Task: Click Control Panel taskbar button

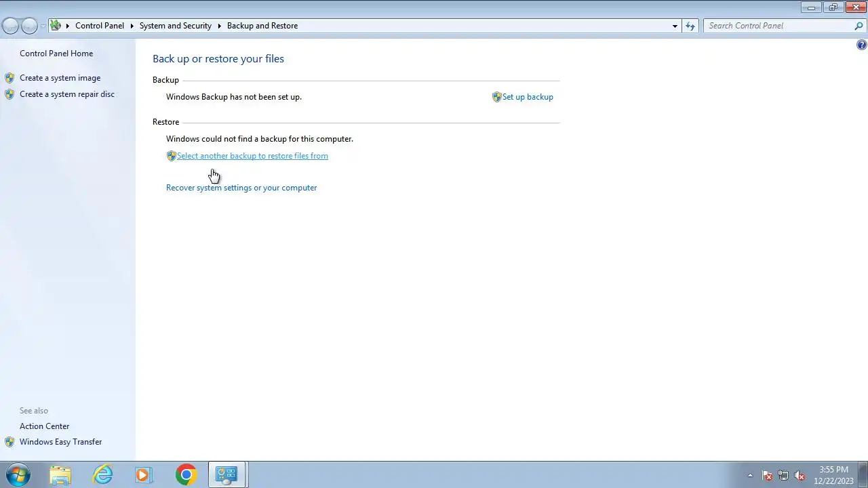Action: point(226,475)
